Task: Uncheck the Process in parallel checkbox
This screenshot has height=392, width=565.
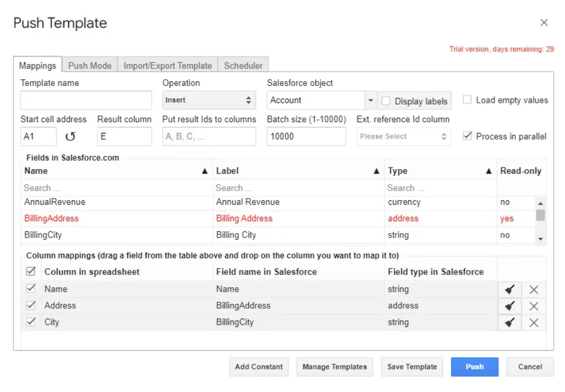Action: 467,136
